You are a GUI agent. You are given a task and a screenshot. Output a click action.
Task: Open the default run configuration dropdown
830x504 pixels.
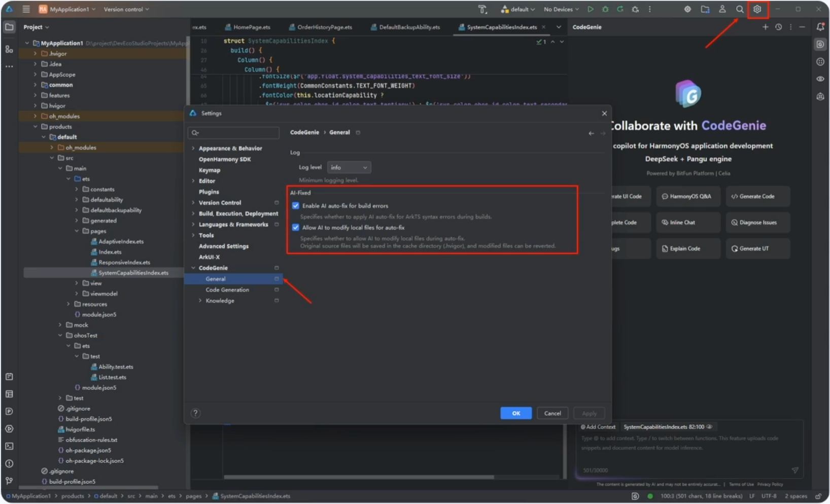point(518,9)
